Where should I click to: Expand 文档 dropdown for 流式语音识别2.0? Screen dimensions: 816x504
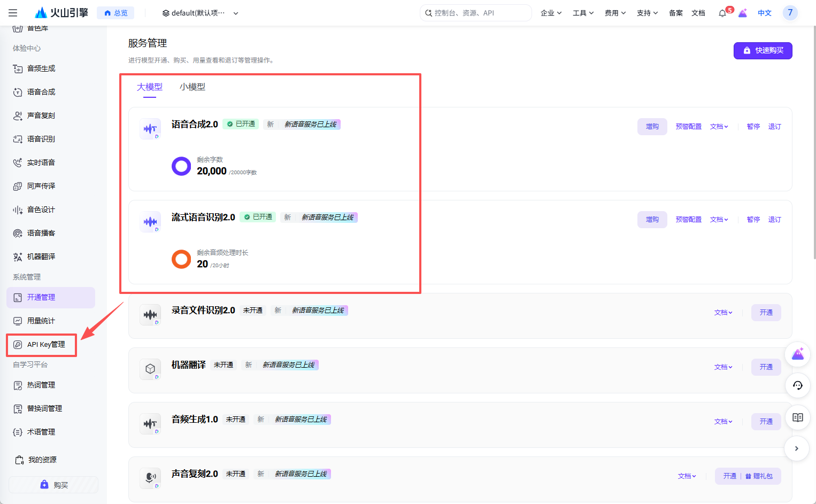[719, 220]
